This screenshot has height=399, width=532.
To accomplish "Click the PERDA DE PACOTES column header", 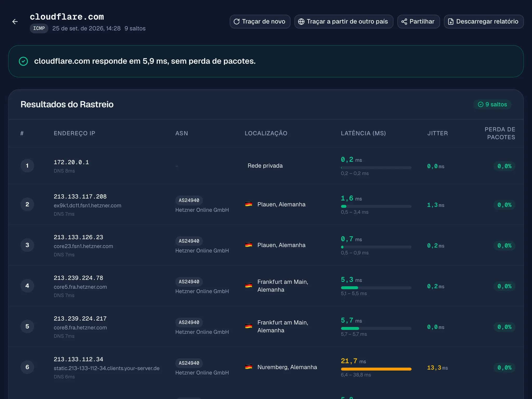I will coord(500,133).
